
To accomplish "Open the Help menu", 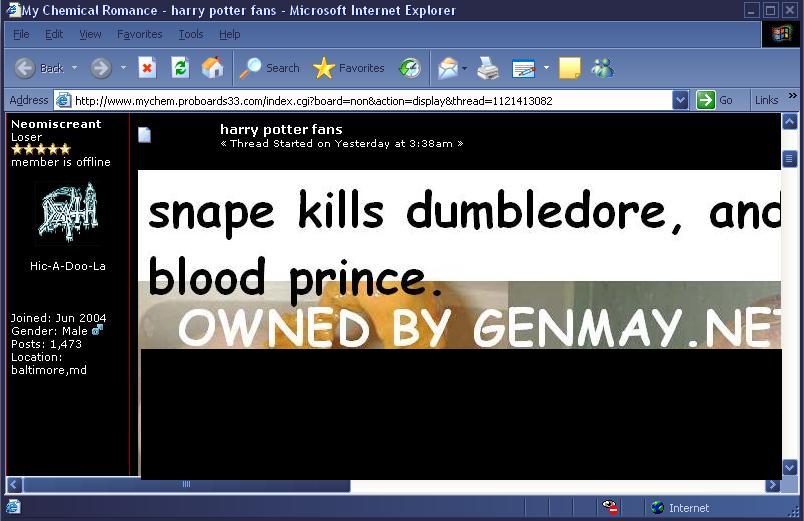I will [x=229, y=34].
